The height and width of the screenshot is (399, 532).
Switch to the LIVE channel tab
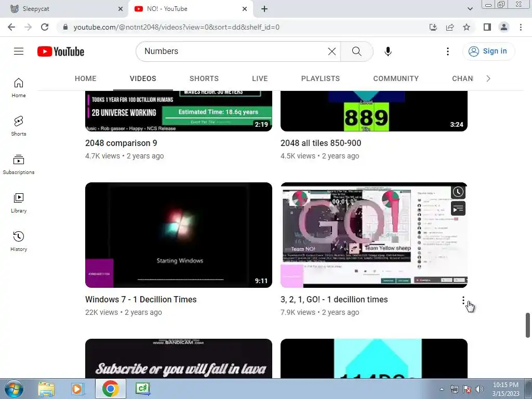(260, 78)
